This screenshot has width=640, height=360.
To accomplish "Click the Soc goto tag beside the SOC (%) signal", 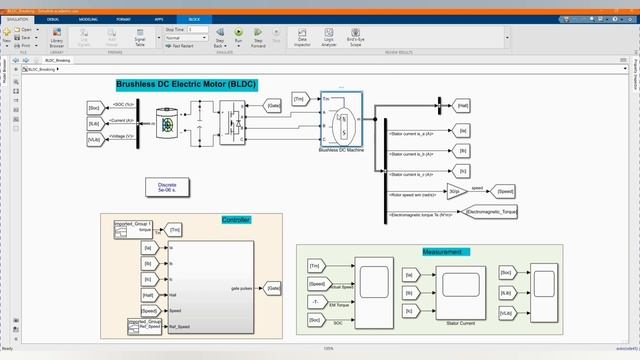I will coord(96,108).
